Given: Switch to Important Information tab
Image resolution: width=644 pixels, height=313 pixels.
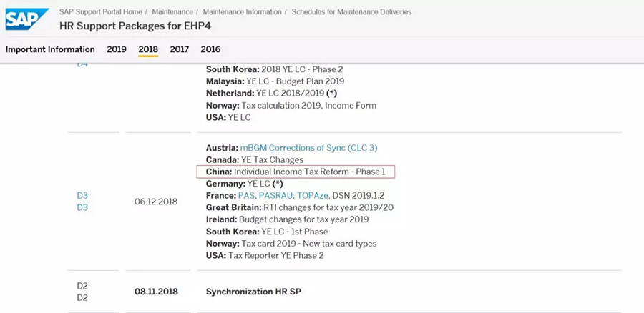Looking at the screenshot, I should point(50,49).
